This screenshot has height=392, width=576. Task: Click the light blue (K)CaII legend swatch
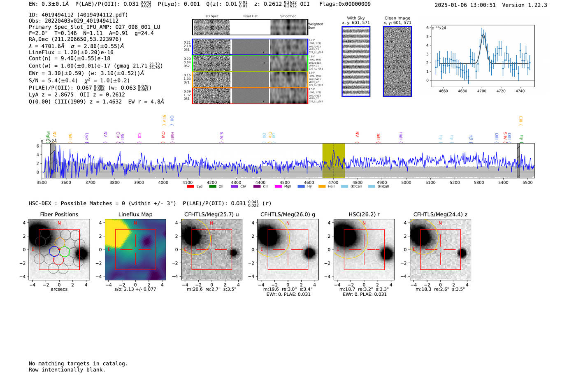click(x=344, y=187)
